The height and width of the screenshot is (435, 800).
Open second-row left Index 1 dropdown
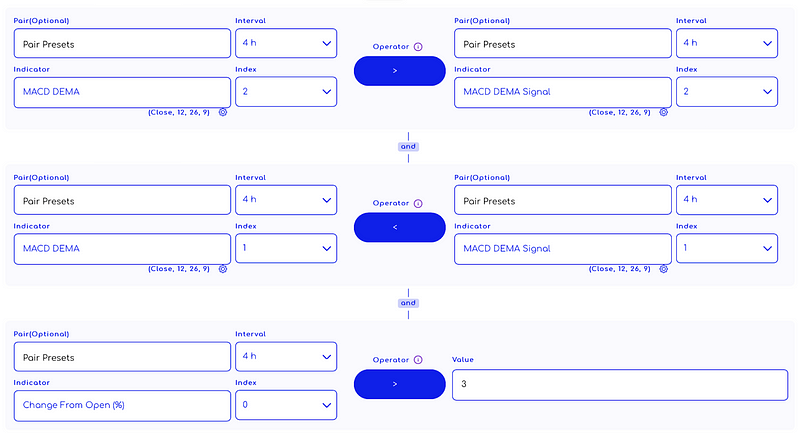point(286,248)
